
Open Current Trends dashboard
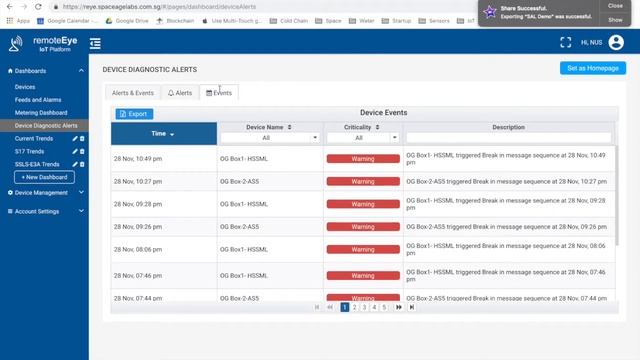tap(34, 139)
